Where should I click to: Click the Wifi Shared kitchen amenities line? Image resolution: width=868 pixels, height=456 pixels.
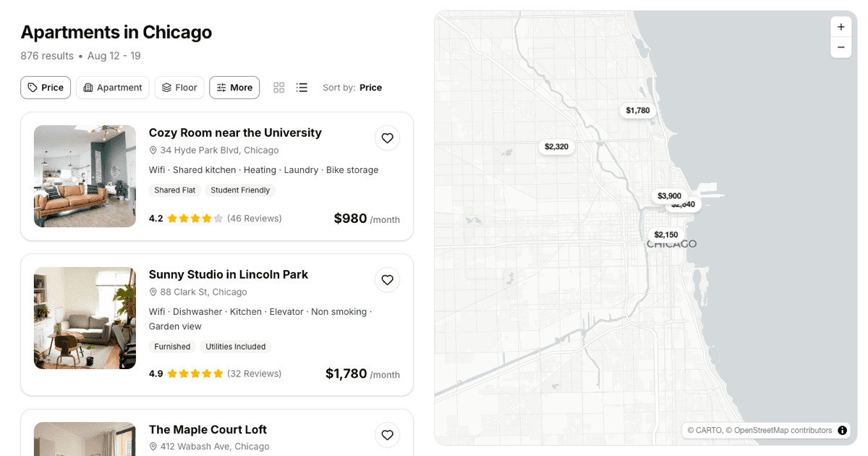pos(263,170)
